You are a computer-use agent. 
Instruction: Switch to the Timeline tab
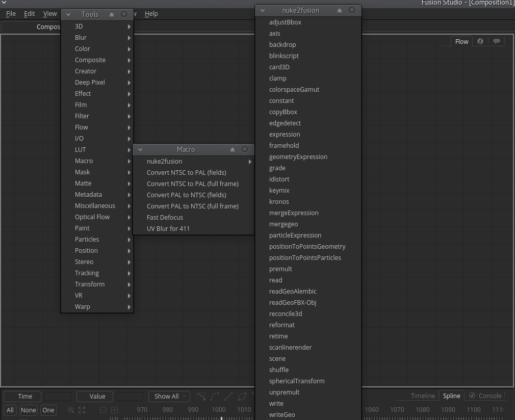coord(423,396)
